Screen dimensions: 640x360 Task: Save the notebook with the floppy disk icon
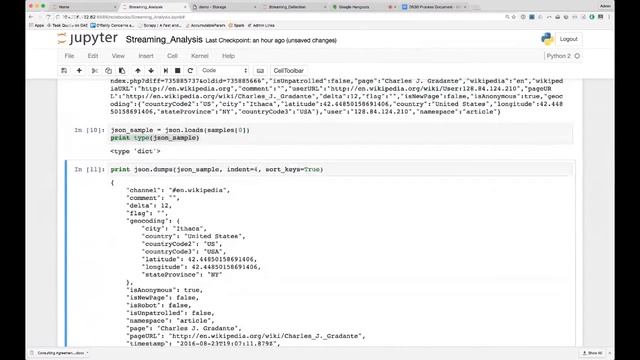(64, 71)
